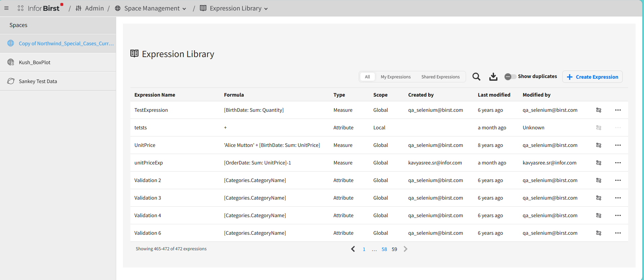Image resolution: width=644 pixels, height=280 pixels.
Task: Expand the Expression Library dropdown
Action: [266, 9]
